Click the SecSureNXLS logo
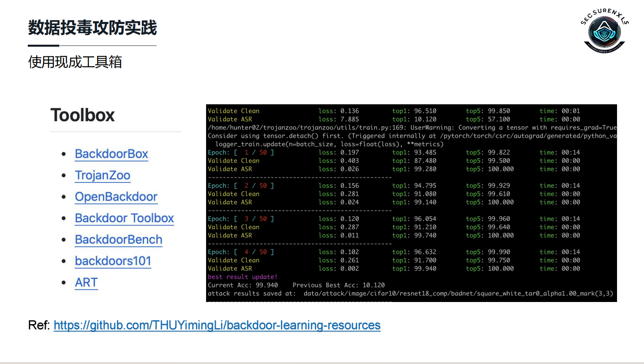Viewport: 644px width, 364px height. coord(604,31)
